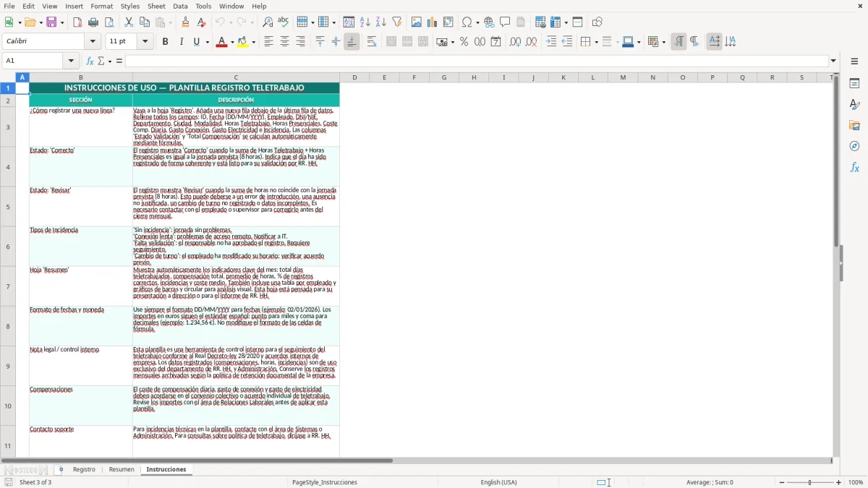Image resolution: width=868 pixels, height=488 pixels.
Task: Click Export as PDF icon
Action: tap(77, 22)
